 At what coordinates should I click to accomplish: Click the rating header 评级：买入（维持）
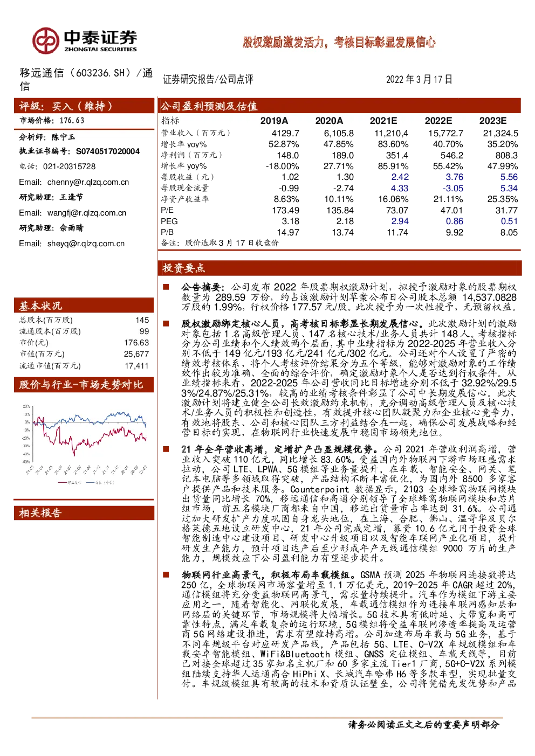click(x=84, y=106)
